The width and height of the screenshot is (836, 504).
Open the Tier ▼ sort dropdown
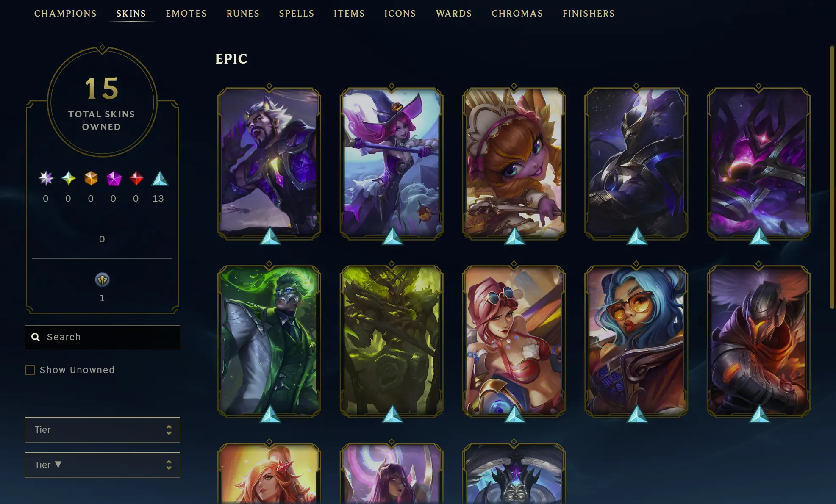click(102, 465)
